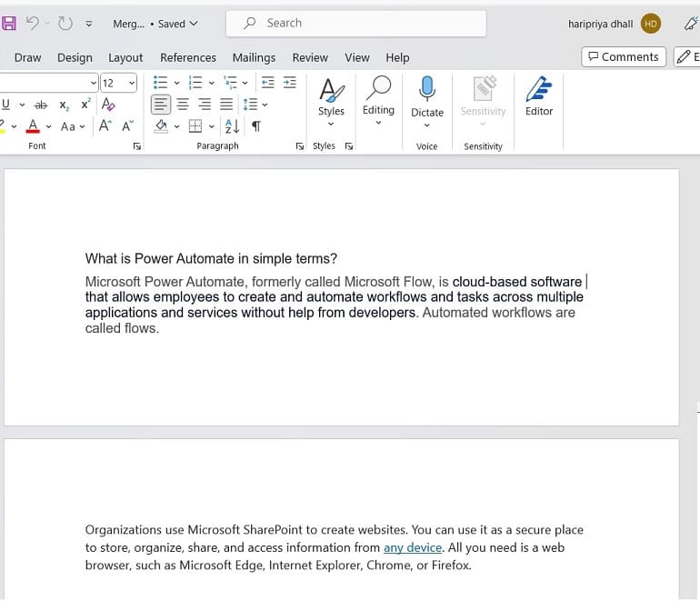Screen dimensions: 700x601
Task: Open the Styles pane launcher
Action: 349,146
